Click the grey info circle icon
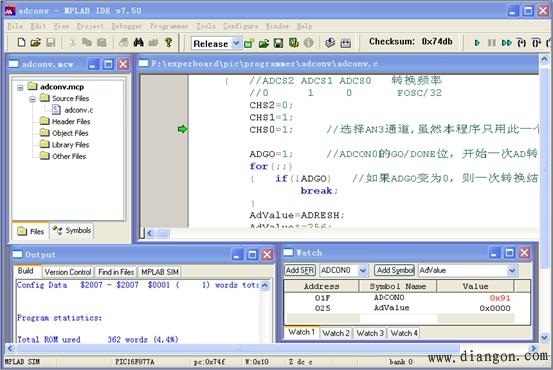 click(309, 43)
